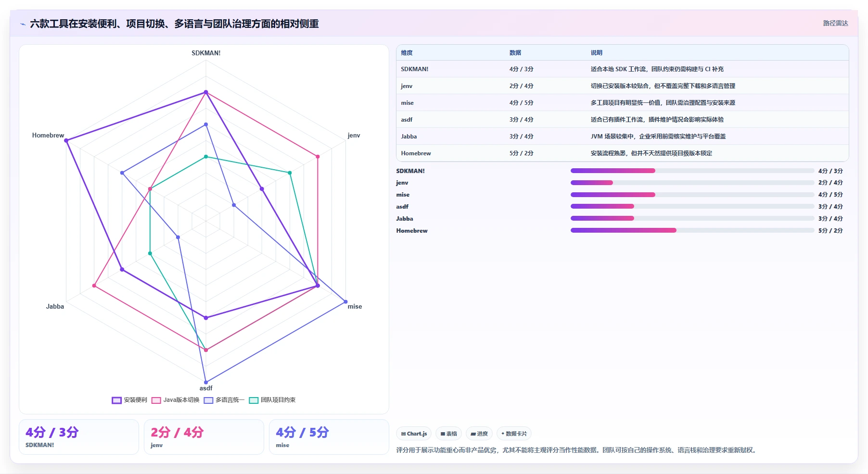Image resolution: width=868 pixels, height=474 pixels.
Task: Click the 2分 / 4分 cell in the table
Action: coord(522,86)
